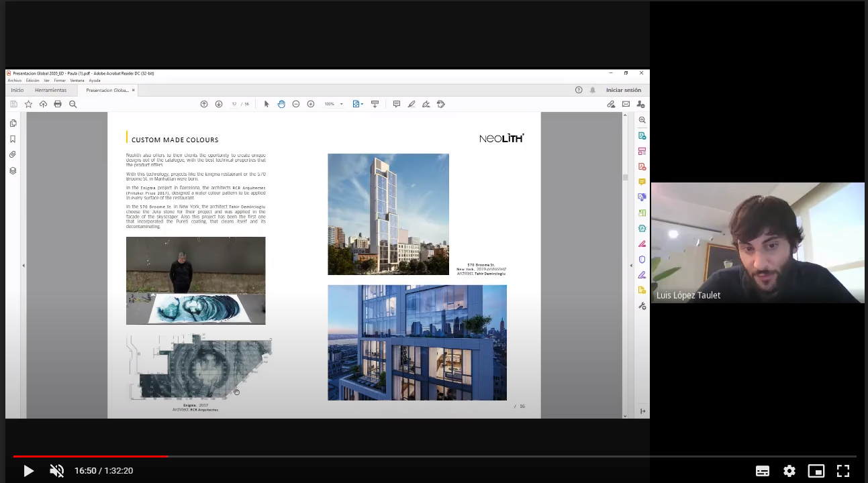The width and height of the screenshot is (868, 483).
Task: Toggle video subtitles on
Action: tap(763, 471)
